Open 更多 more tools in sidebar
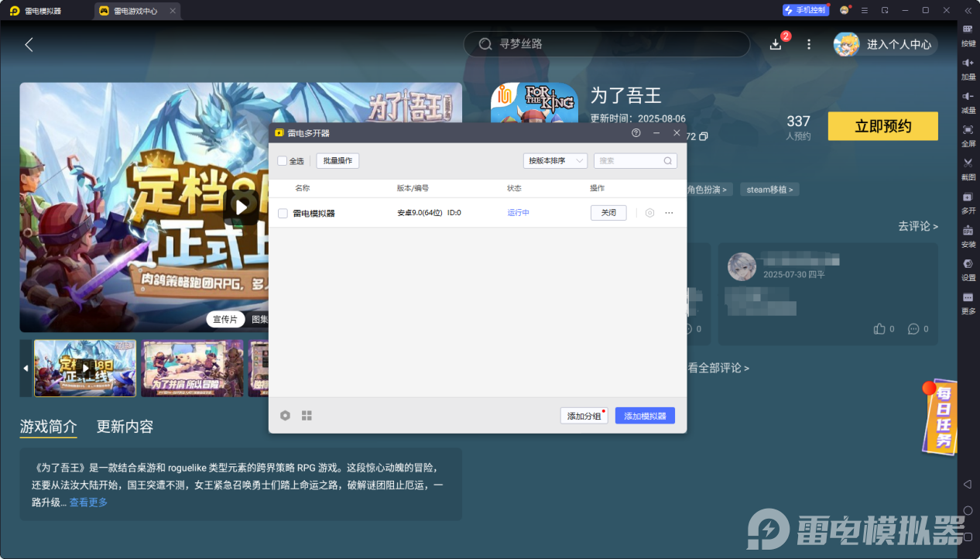This screenshot has width=980, height=559. coord(968,302)
